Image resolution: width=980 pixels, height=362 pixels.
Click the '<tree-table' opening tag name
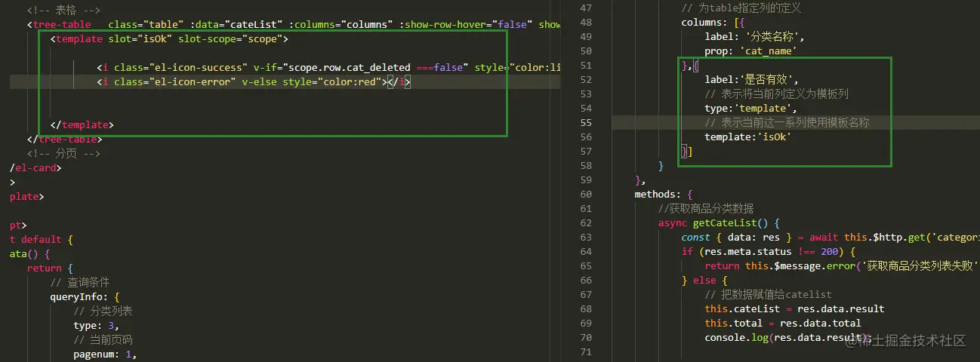(59, 24)
